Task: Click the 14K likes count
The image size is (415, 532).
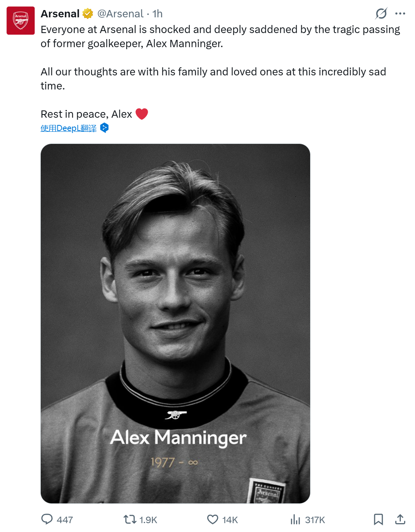Action: (x=230, y=520)
